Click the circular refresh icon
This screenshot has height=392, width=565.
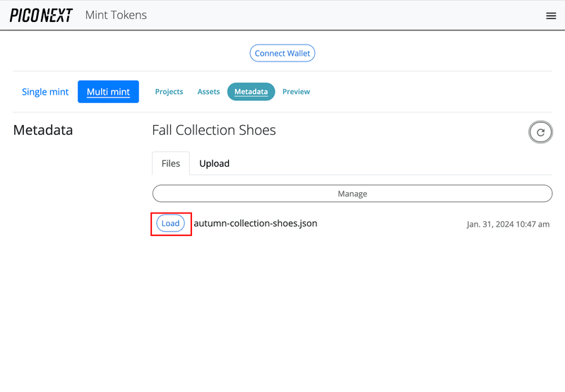click(540, 132)
